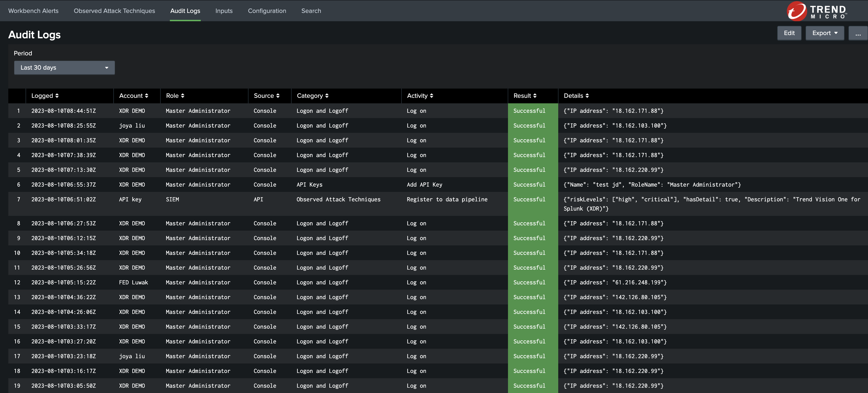Click the FED Luwak account cell
The image size is (868, 393).
tap(133, 283)
